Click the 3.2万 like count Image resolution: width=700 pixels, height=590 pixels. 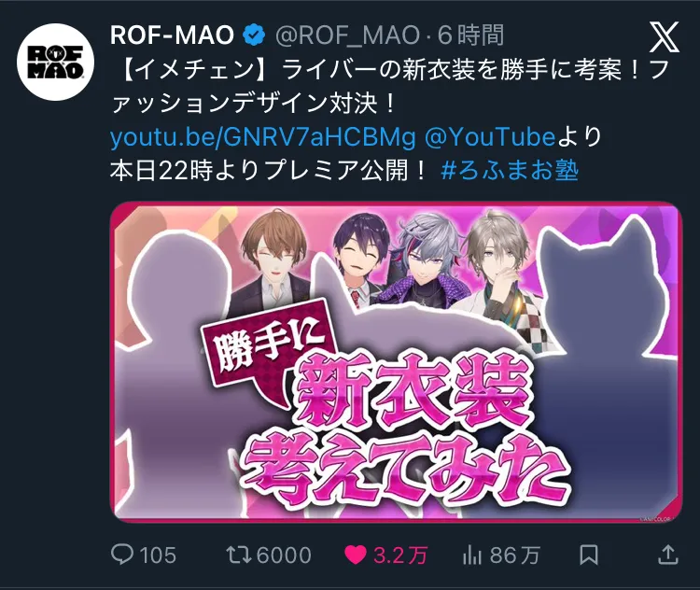click(400, 555)
